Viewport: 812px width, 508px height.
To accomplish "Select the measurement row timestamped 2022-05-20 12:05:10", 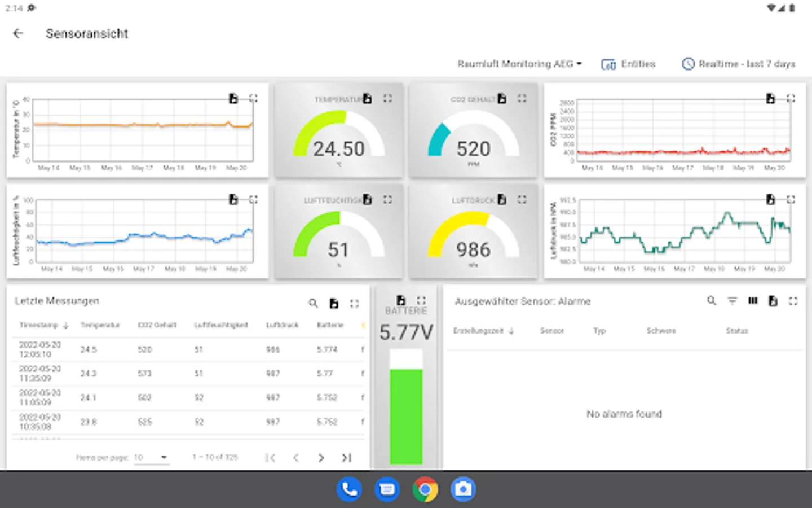I will tap(188, 349).
